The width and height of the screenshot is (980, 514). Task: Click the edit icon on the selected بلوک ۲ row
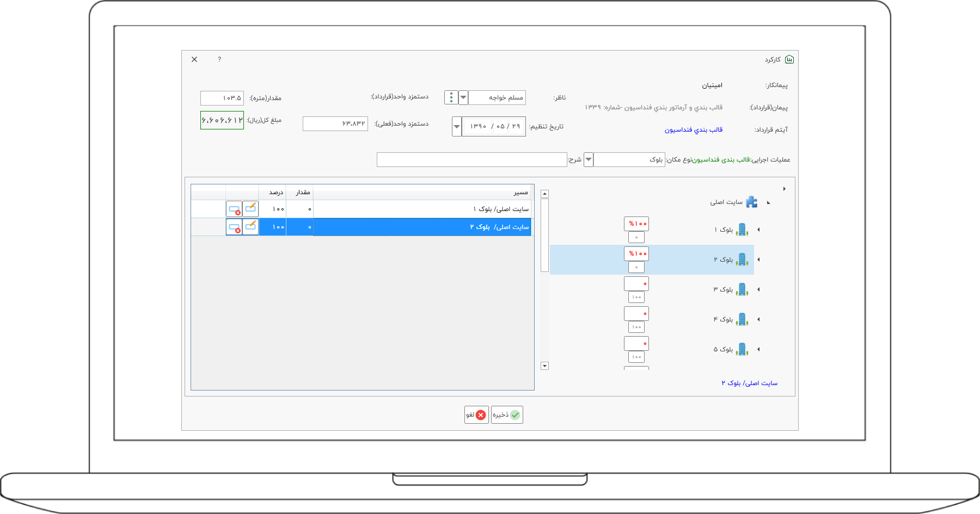[250, 227]
